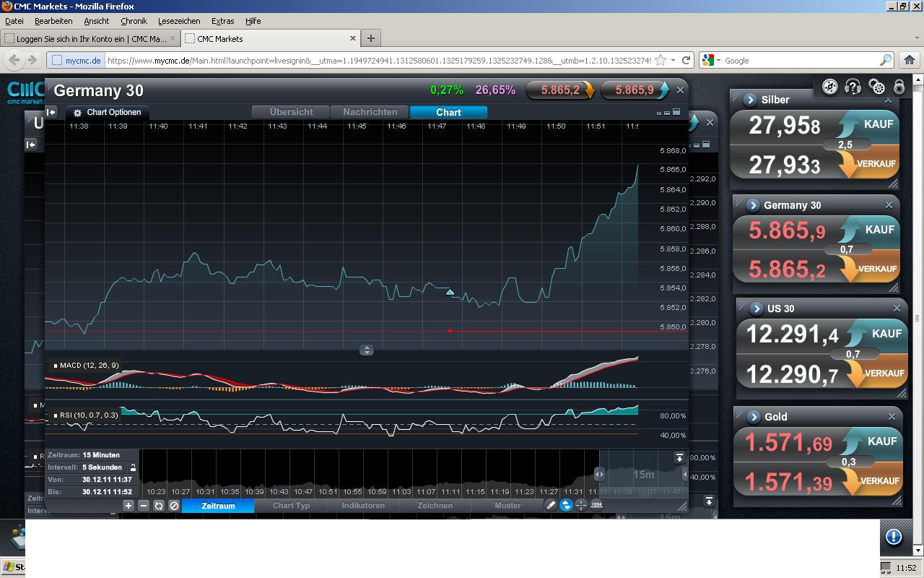Open the gears settings icon
This screenshot has height=578, width=924.
tap(876, 87)
